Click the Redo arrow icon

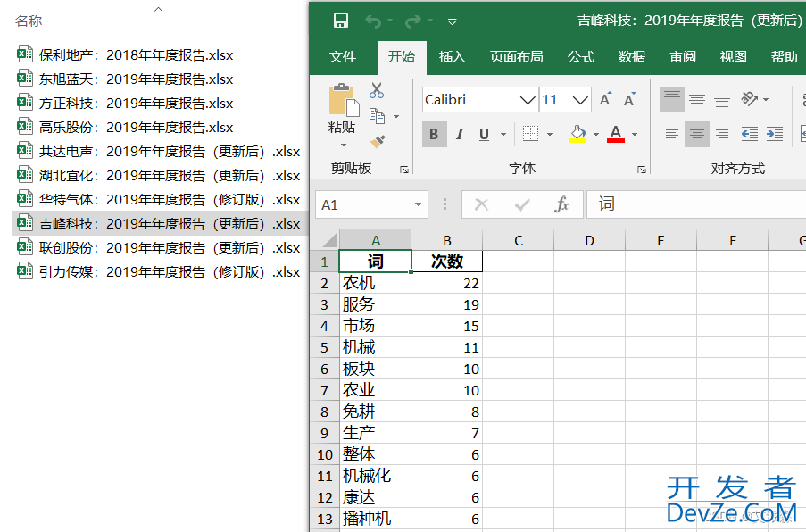tap(413, 21)
